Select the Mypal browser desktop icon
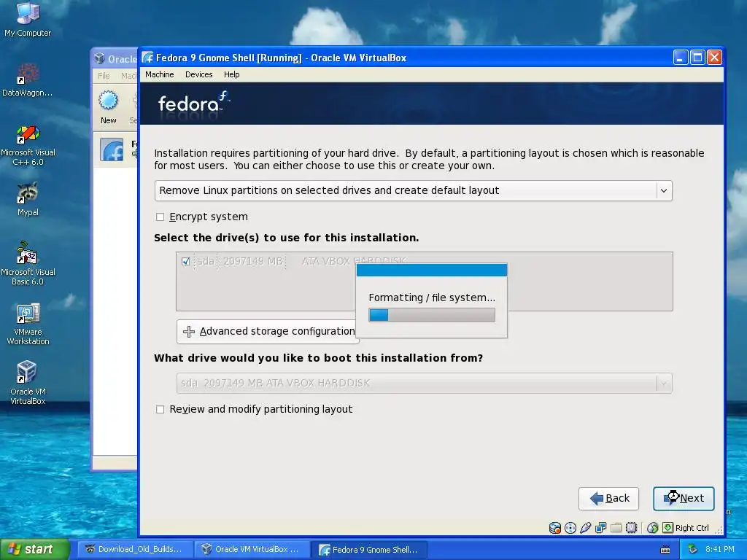Image resolution: width=747 pixels, height=560 pixels. pos(28,199)
